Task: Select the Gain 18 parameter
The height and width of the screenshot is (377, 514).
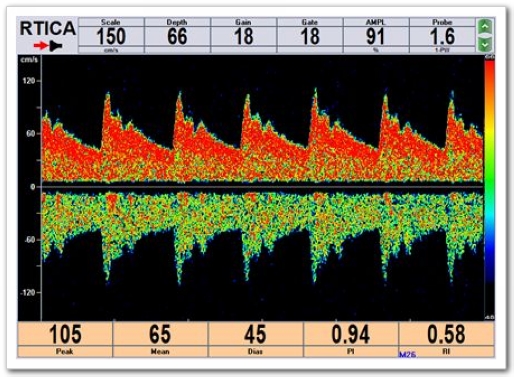Action: click(x=243, y=36)
